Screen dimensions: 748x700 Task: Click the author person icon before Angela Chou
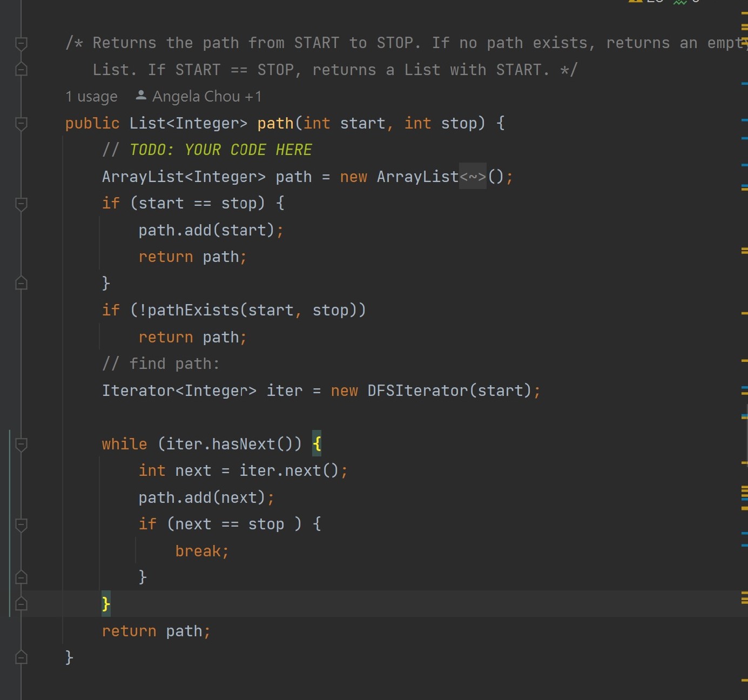point(141,96)
